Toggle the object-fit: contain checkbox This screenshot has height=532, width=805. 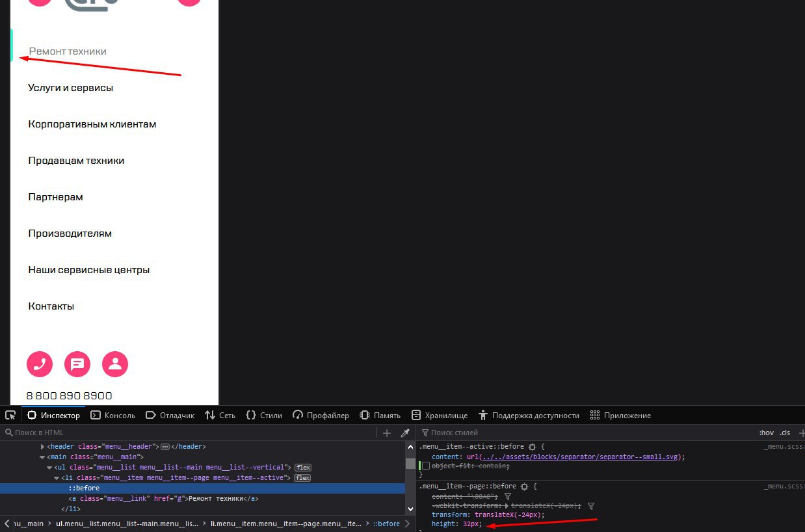pyautogui.click(x=426, y=466)
